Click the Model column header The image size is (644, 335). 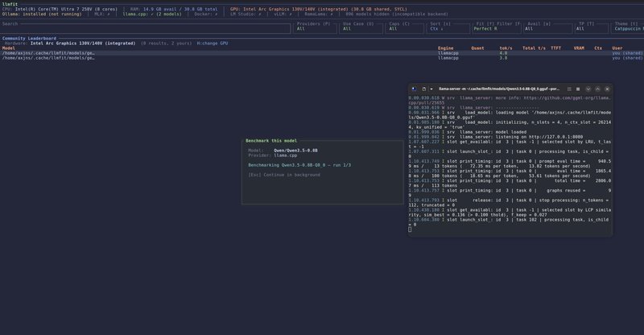click(9, 48)
